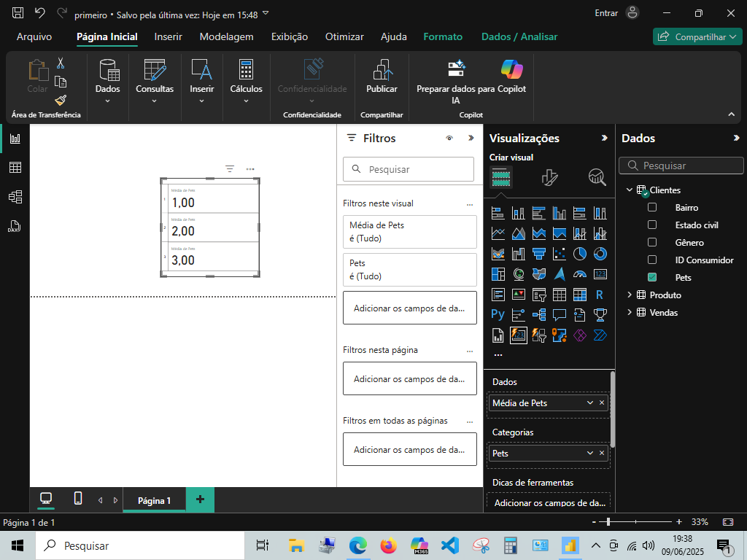Choose the Python visual
Image resolution: width=747 pixels, height=560 pixels.
(498, 315)
